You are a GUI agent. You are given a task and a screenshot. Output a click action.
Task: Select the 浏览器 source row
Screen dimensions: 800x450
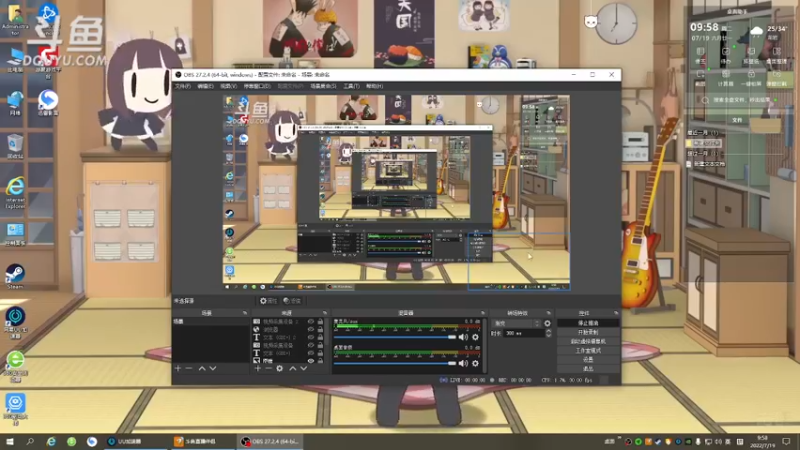coord(289,330)
